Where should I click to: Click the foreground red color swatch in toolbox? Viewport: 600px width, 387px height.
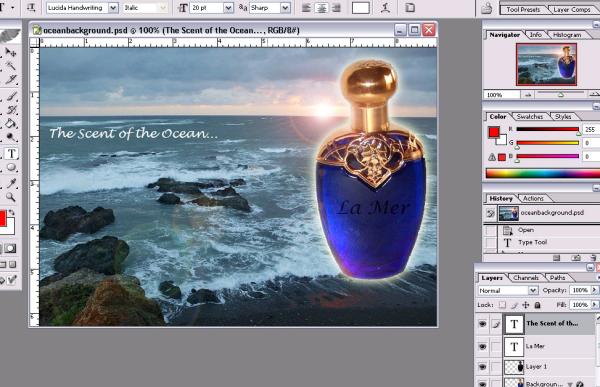click(3, 218)
